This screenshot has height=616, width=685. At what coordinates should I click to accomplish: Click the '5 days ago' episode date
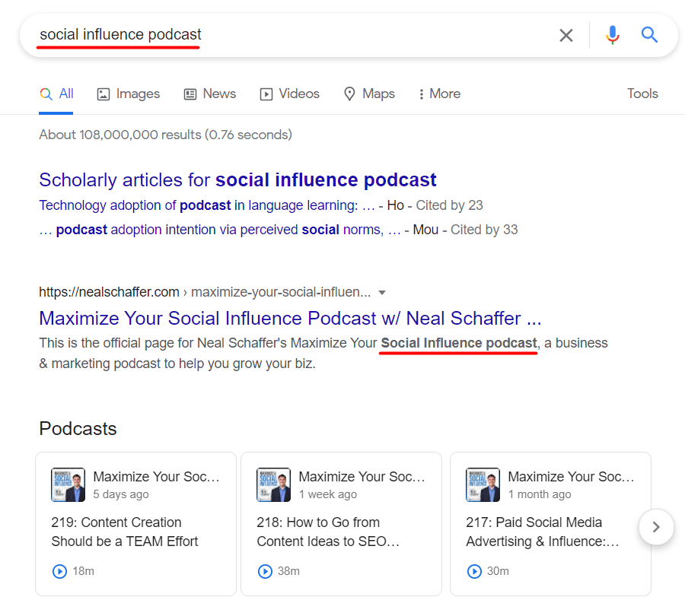tap(121, 494)
